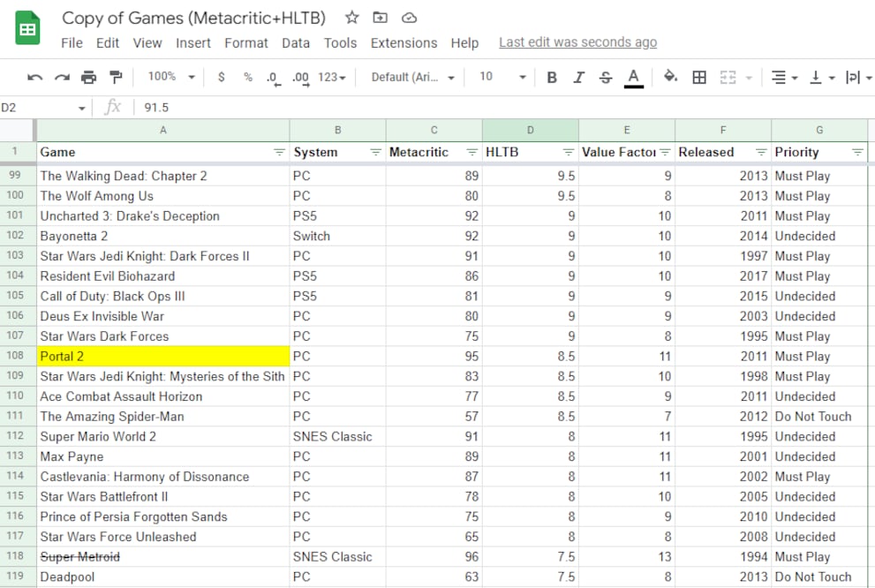Print the spreadsheet
Viewport: 875px width, 588px height.
click(x=88, y=77)
